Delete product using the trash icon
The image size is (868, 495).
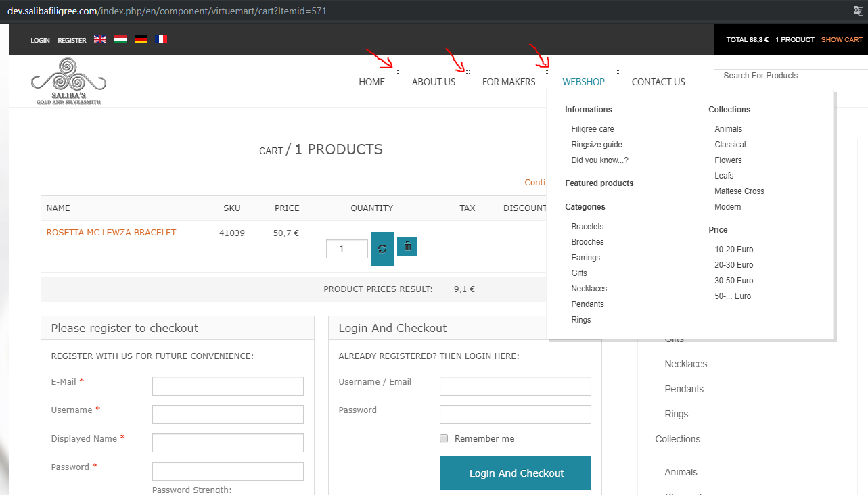[x=407, y=246]
